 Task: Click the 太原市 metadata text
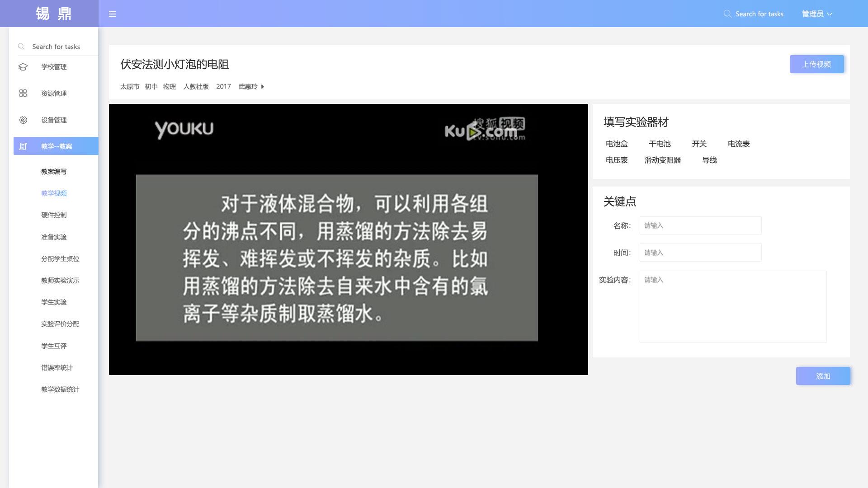(x=130, y=87)
